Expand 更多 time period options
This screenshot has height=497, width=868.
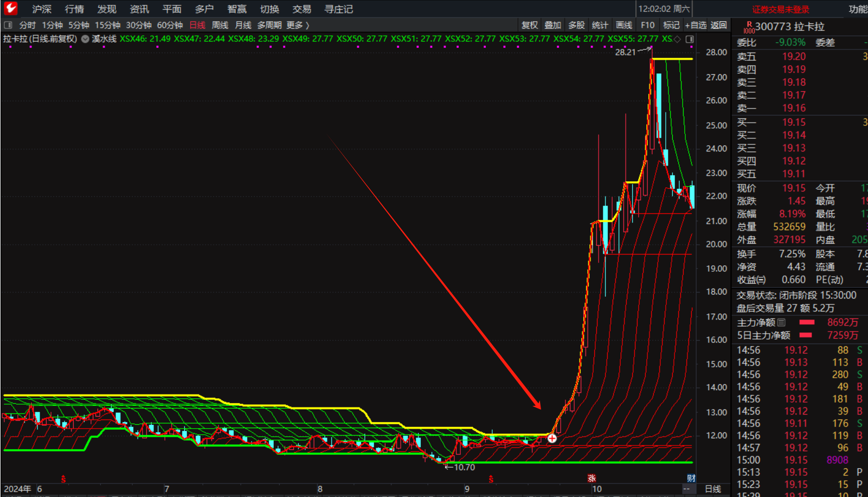pos(298,25)
